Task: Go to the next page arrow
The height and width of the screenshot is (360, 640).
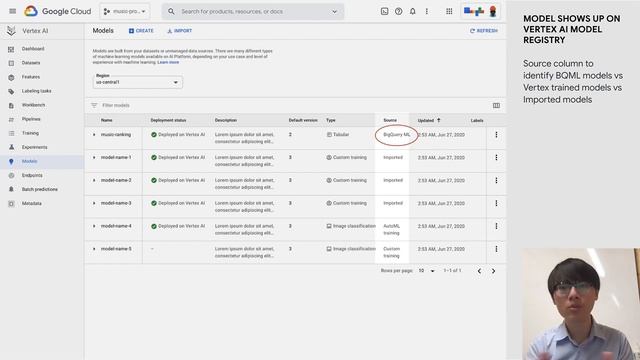Action: pos(493,271)
